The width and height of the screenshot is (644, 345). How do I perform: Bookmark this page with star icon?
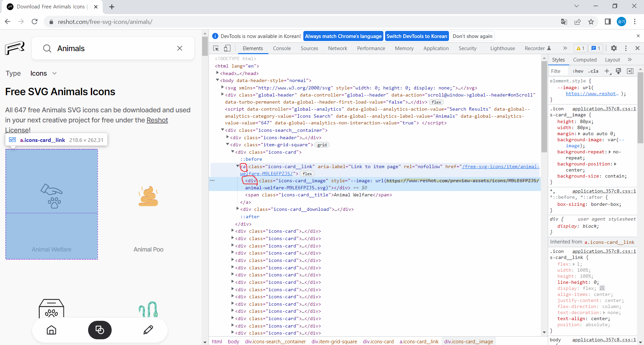[591, 22]
